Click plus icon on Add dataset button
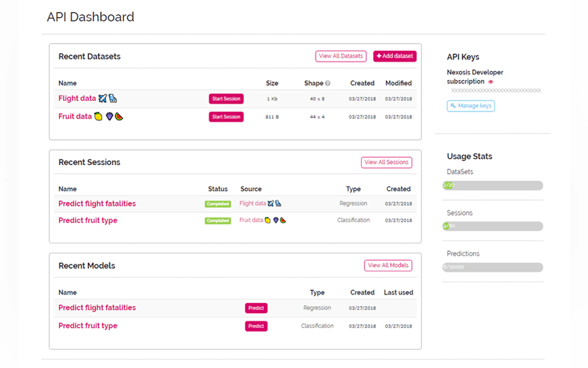The width and height of the screenshot is (588, 368). click(x=379, y=56)
